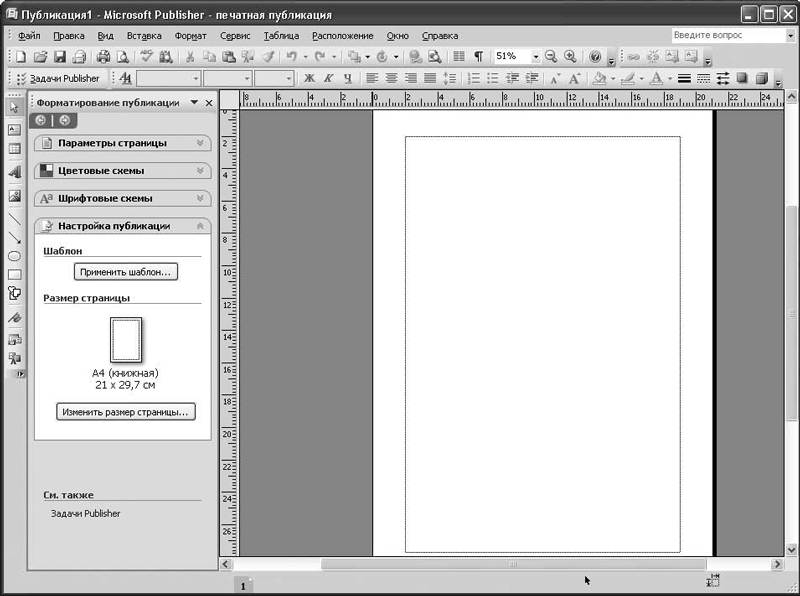Select the WordArt tool
The width and height of the screenshot is (800, 596).
tap(14, 171)
